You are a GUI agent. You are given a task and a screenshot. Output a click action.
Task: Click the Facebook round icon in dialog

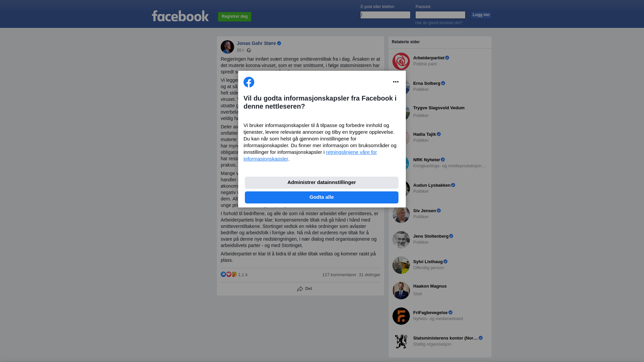[x=249, y=82]
